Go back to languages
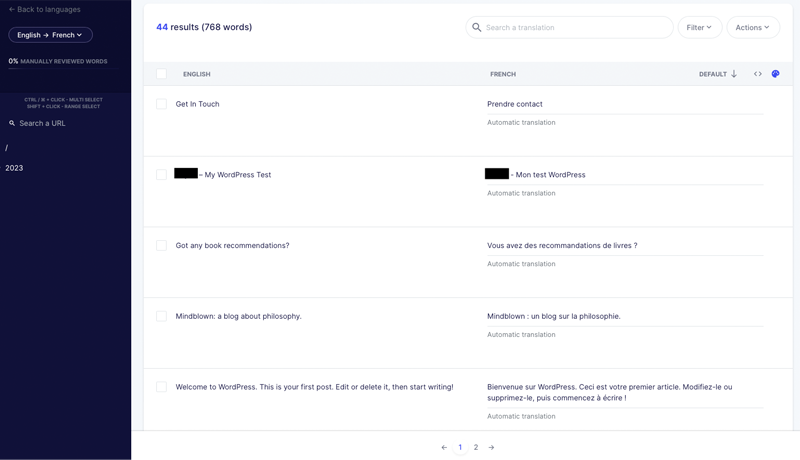800x460 pixels. point(44,9)
